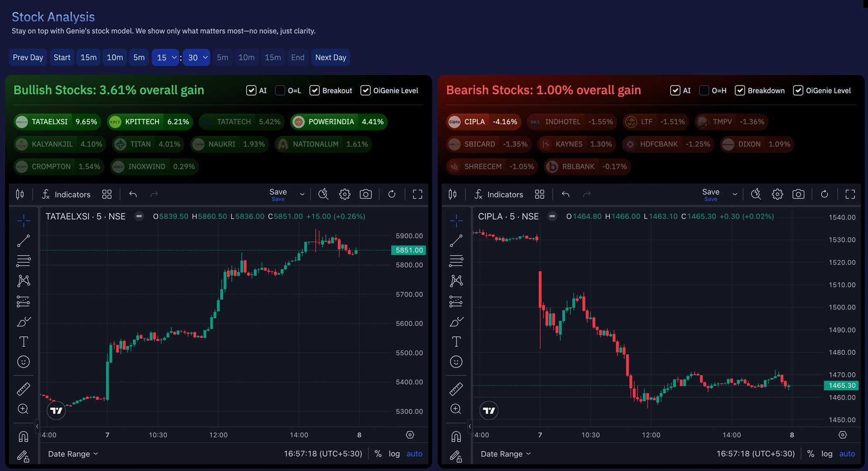
Task: Enable the O=L checkbox for bullish stocks
Action: click(x=279, y=90)
